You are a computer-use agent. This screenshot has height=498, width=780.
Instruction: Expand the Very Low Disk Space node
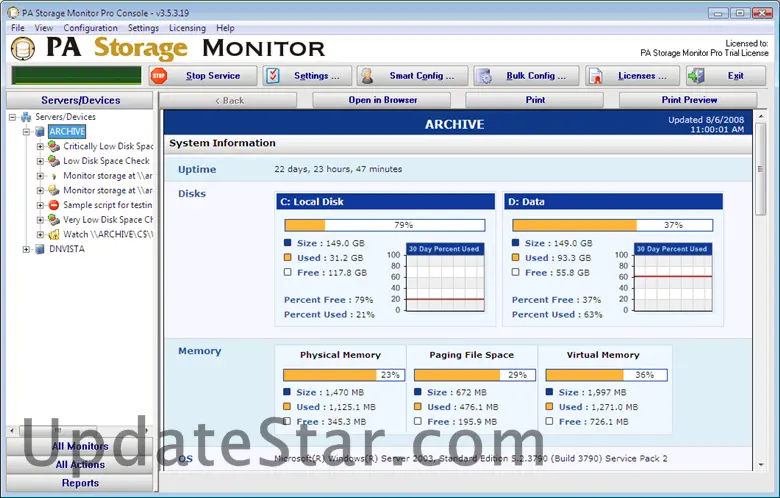tap(40, 219)
